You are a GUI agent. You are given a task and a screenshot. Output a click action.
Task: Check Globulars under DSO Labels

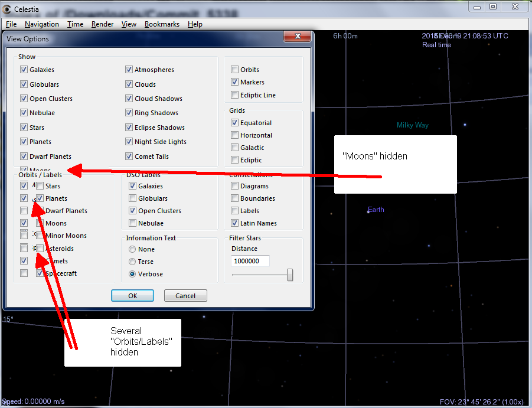point(133,198)
